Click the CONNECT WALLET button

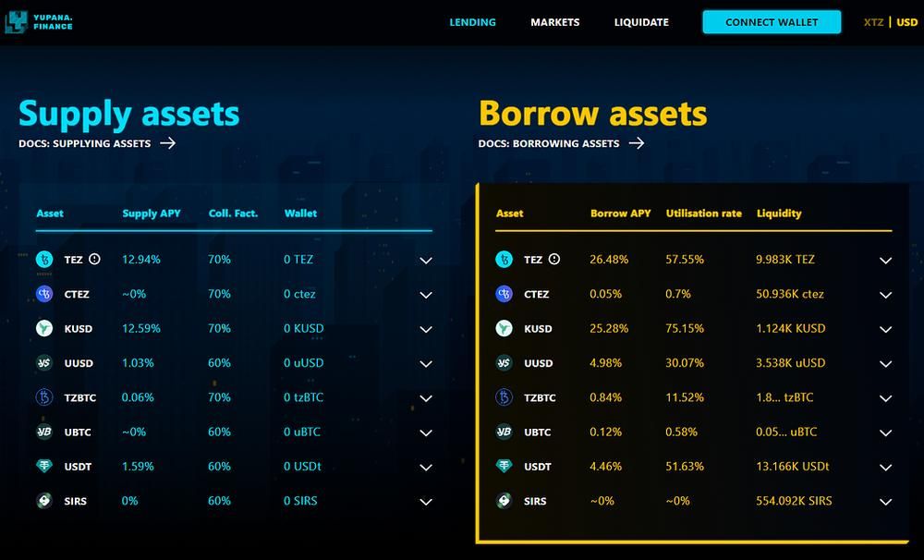(772, 21)
